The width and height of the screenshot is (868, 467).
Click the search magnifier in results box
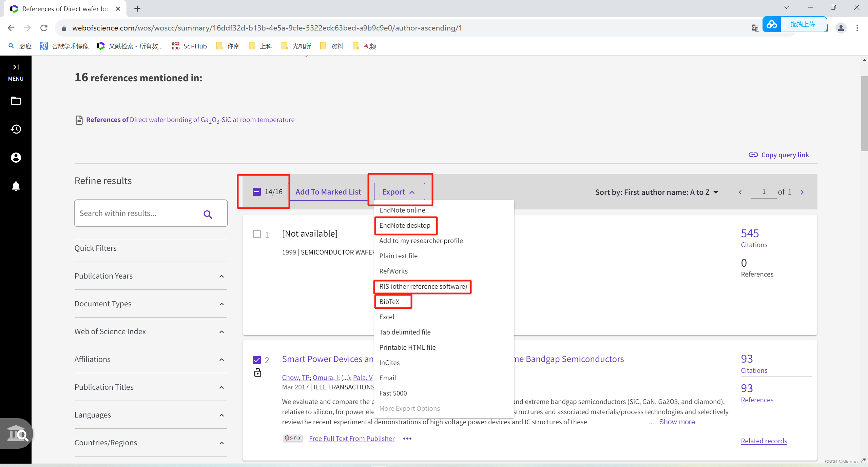[208, 214]
